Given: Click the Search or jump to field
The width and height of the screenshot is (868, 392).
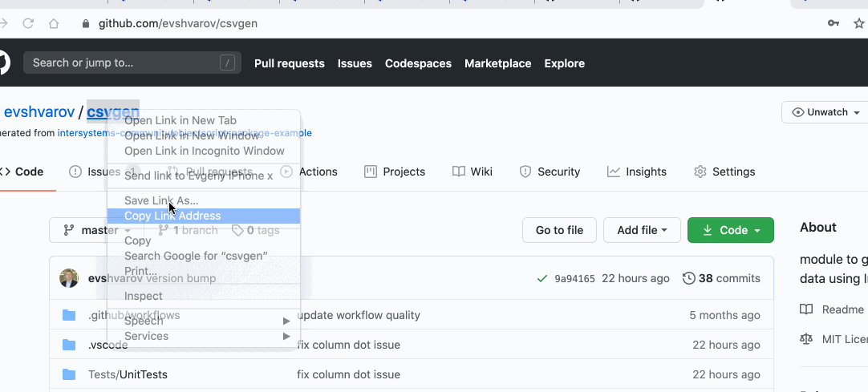Looking at the screenshot, I should 132,63.
